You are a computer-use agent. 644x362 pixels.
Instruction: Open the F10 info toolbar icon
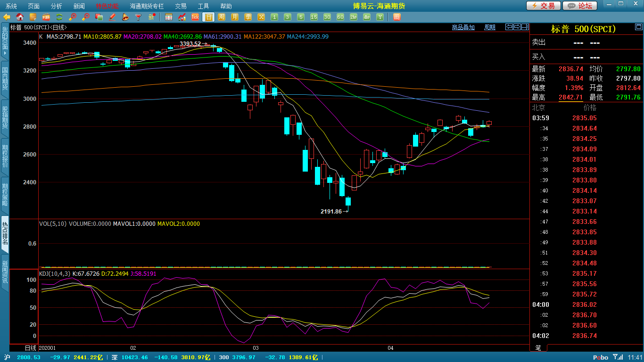(46, 17)
